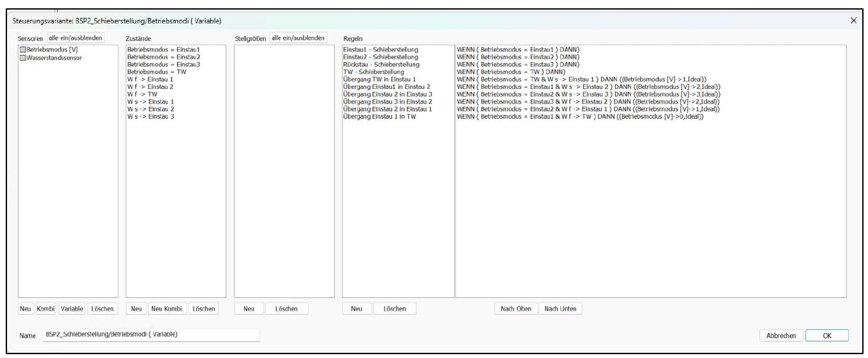868x358 pixels.
Task: Click Stellgrößen alle ein/ausblenden button
Action: [298, 38]
